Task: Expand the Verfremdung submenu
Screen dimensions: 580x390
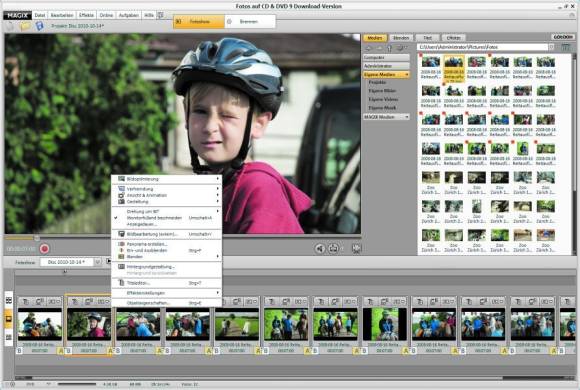Action: tap(166, 189)
